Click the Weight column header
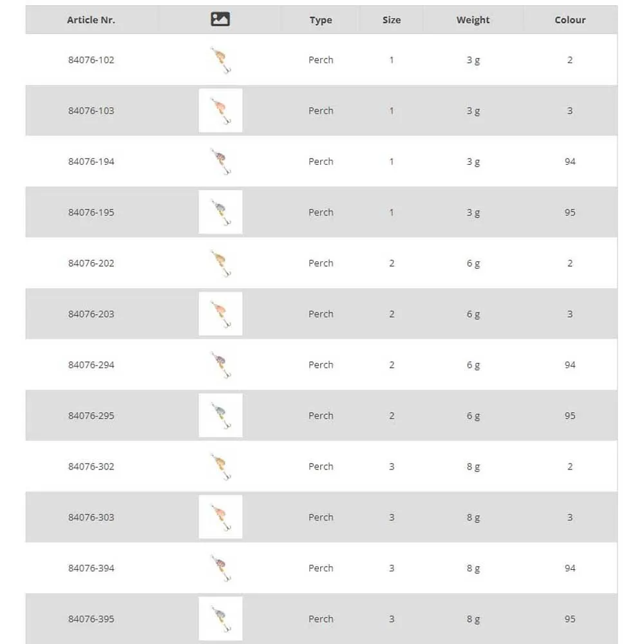Screen dimensions: 644x644 473,20
